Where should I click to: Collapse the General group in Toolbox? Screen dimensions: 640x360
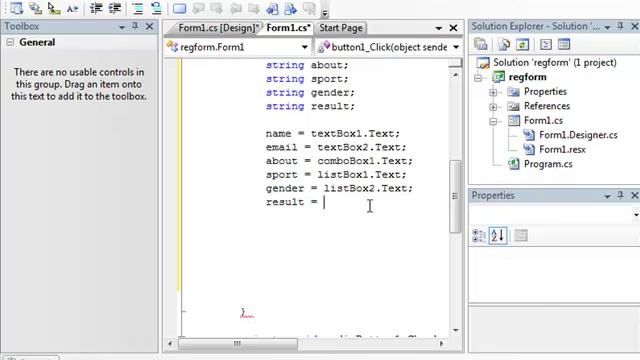coord(10,42)
